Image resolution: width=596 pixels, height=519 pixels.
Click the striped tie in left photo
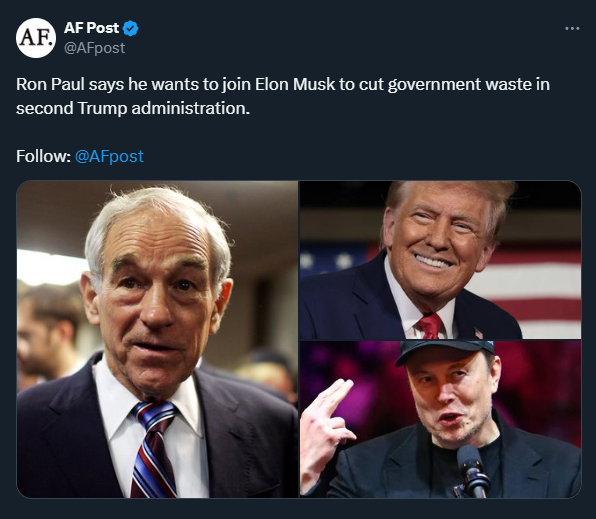click(x=154, y=449)
